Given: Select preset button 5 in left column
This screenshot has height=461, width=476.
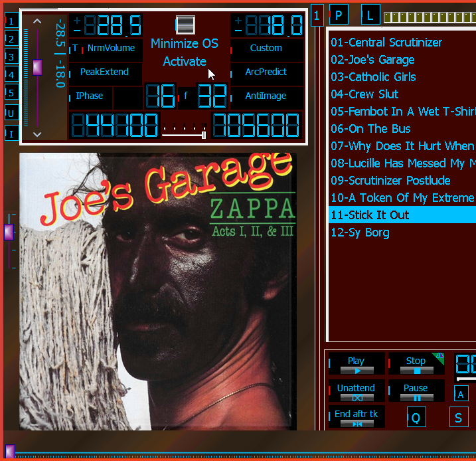Looking at the screenshot, I should point(11,92).
